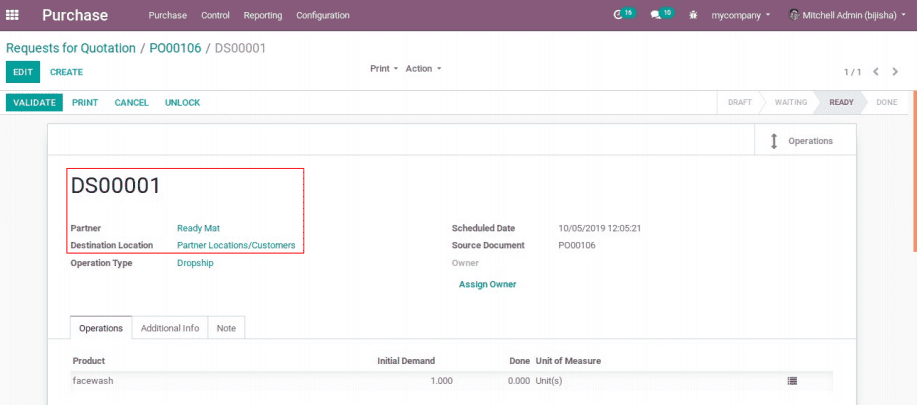Click the Source Document value PO00106
The height and width of the screenshot is (405, 919).
(577, 245)
